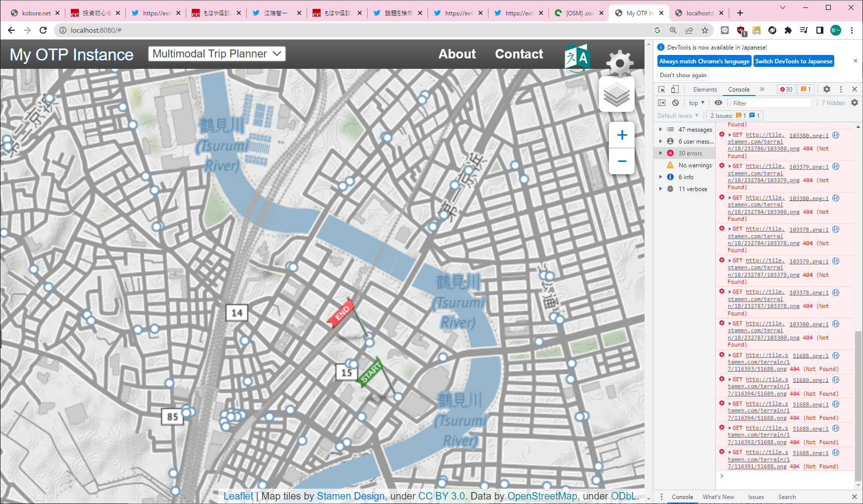Toggle console sidebar visibility
863x504 pixels.
point(661,103)
